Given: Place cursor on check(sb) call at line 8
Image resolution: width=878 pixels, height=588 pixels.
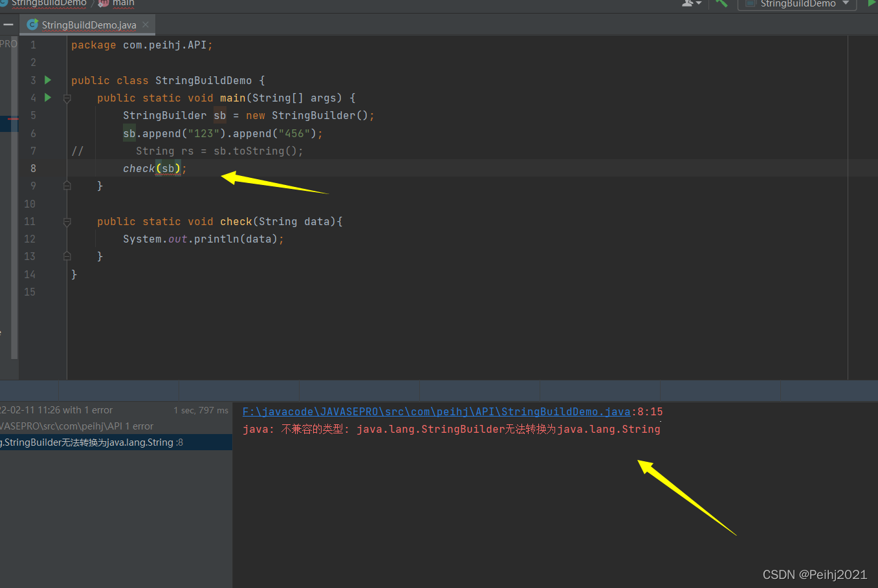Looking at the screenshot, I should coord(155,168).
